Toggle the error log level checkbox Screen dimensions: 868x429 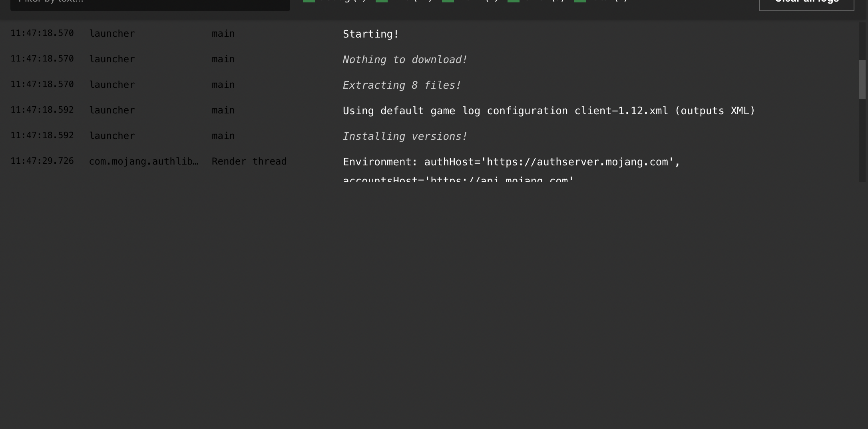coord(514,1)
